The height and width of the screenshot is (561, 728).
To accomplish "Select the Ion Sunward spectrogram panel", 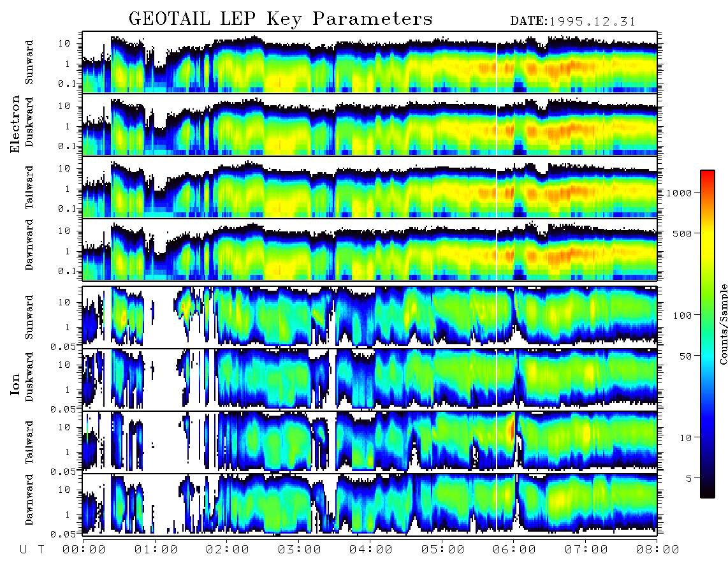I will pyautogui.click(x=370, y=317).
